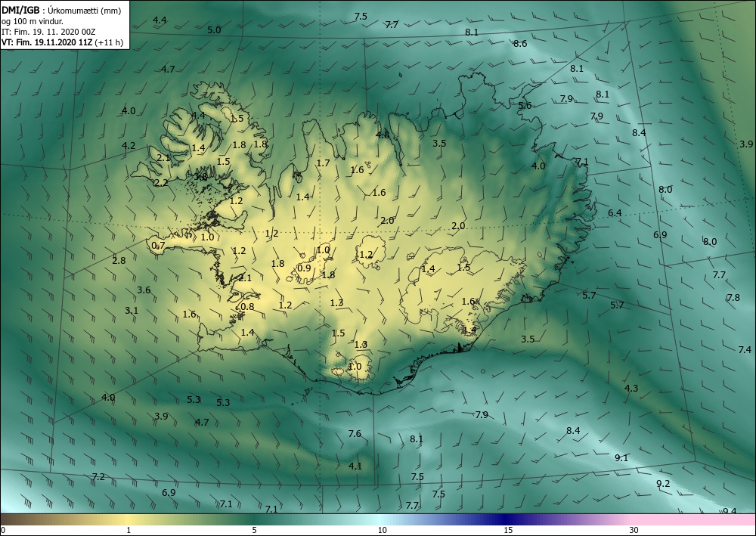Select the 1.7 value in north Iceland
The height and width of the screenshot is (536, 756).
click(323, 163)
